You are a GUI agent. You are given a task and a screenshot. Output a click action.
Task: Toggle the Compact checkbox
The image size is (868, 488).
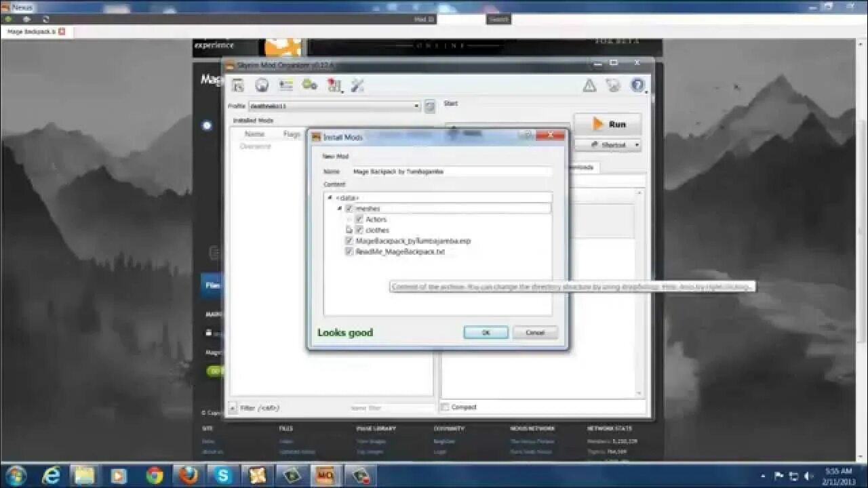click(x=446, y=407)
